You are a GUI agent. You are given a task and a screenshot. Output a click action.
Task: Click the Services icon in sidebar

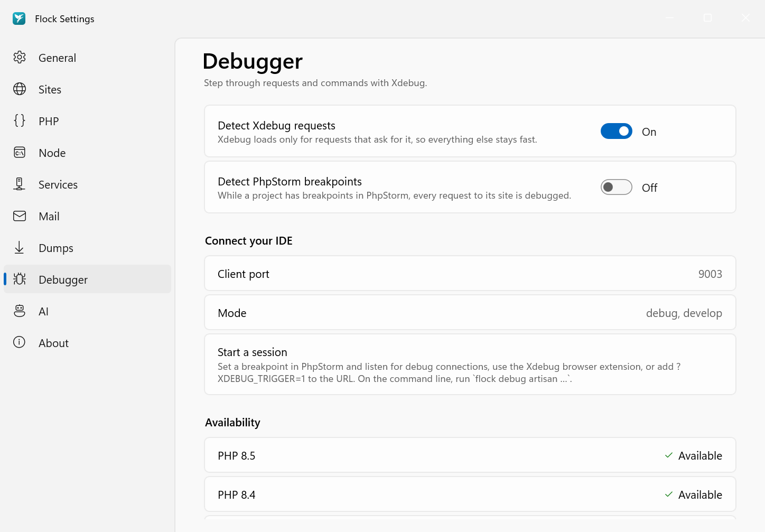[20, 184]
